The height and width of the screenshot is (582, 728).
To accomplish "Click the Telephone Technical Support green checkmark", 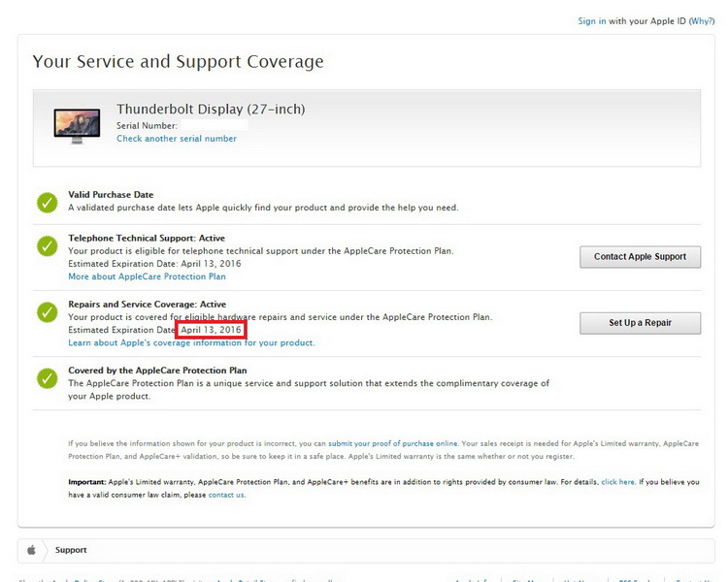I will click(x=47, y=246).
